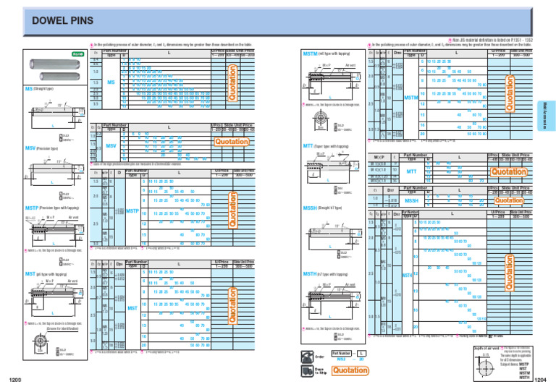Click the Days to Ship truck icon
Screen dimensions: 556x392
(x=307, y=371)
